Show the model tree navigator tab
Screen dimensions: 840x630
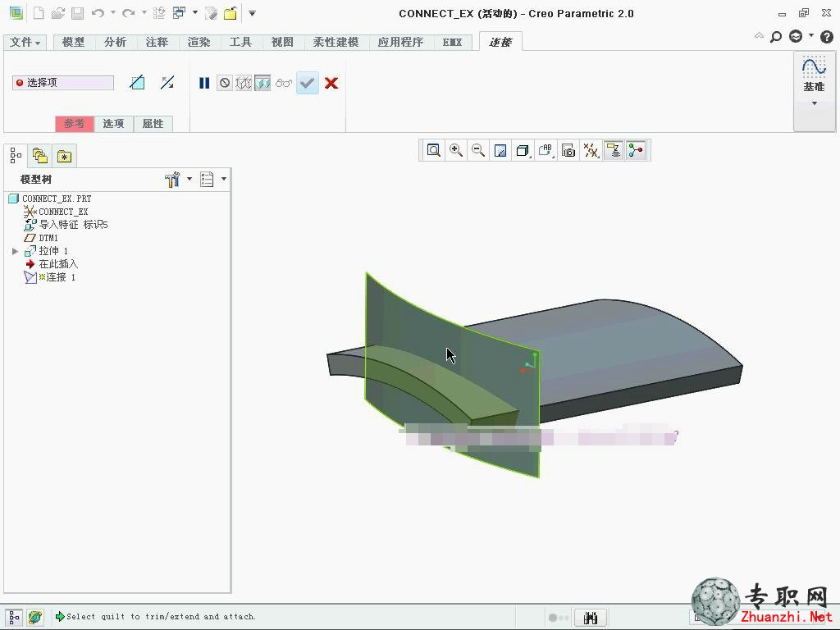click(16, 156)
